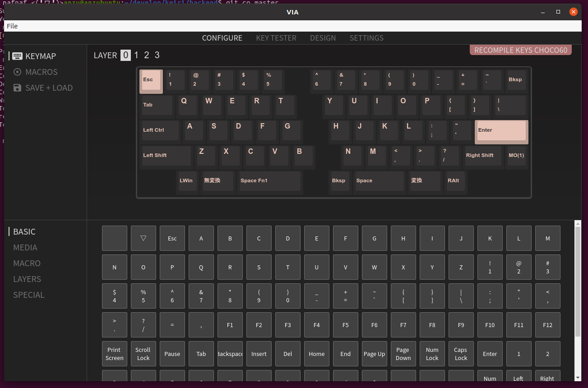Select the P key on keyboard layout
588x388 pixels.
tap(431, 106)
